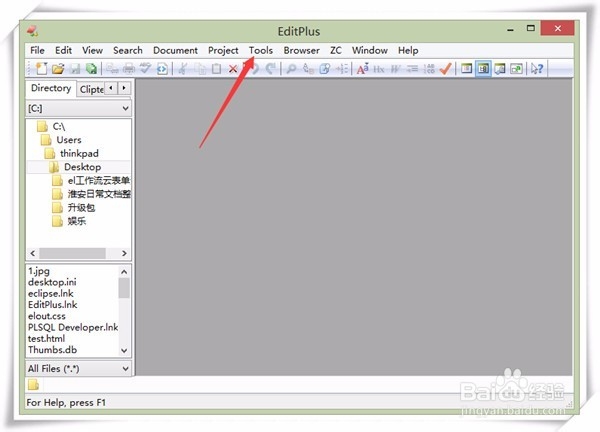Click the tab scroll left arrow
The height and width of the screenshot is (432, 600).
point(111,88)
